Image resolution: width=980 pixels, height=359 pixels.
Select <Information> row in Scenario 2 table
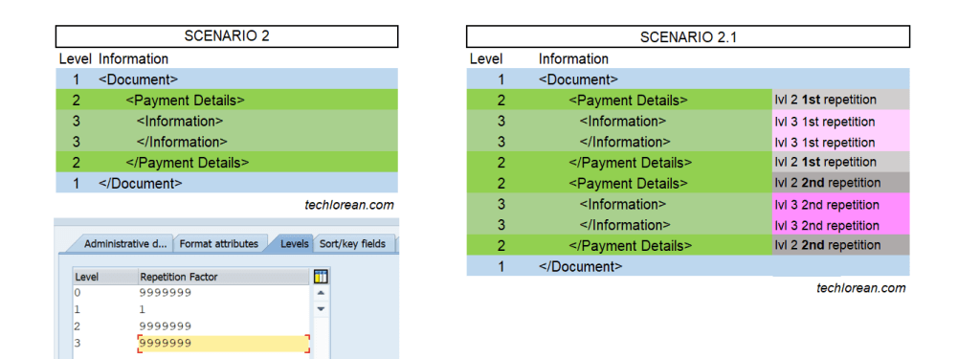(x=227, y=121)
